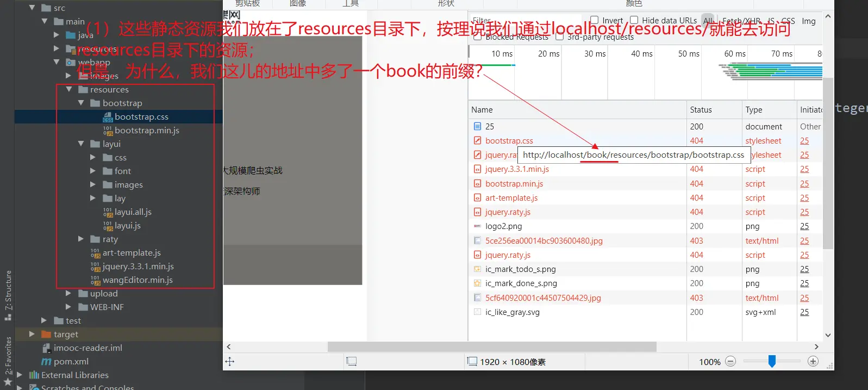Viewport: 868px width, 390px height.
Task: Select Scratches and Consoles node
Action: (88, 387)
